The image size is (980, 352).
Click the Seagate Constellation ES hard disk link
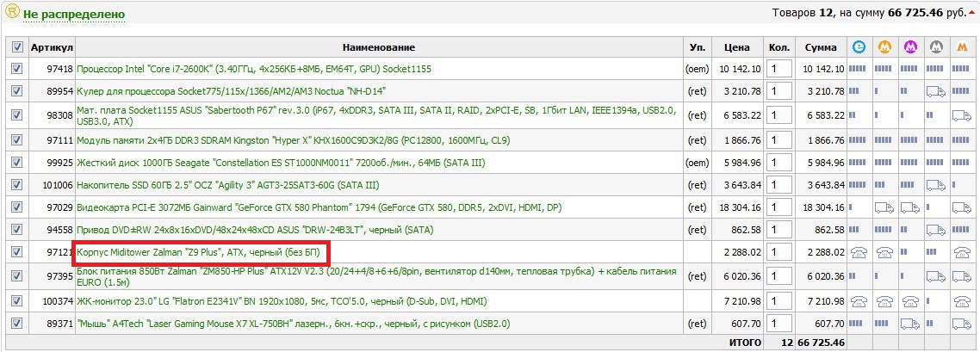[282, 163]
